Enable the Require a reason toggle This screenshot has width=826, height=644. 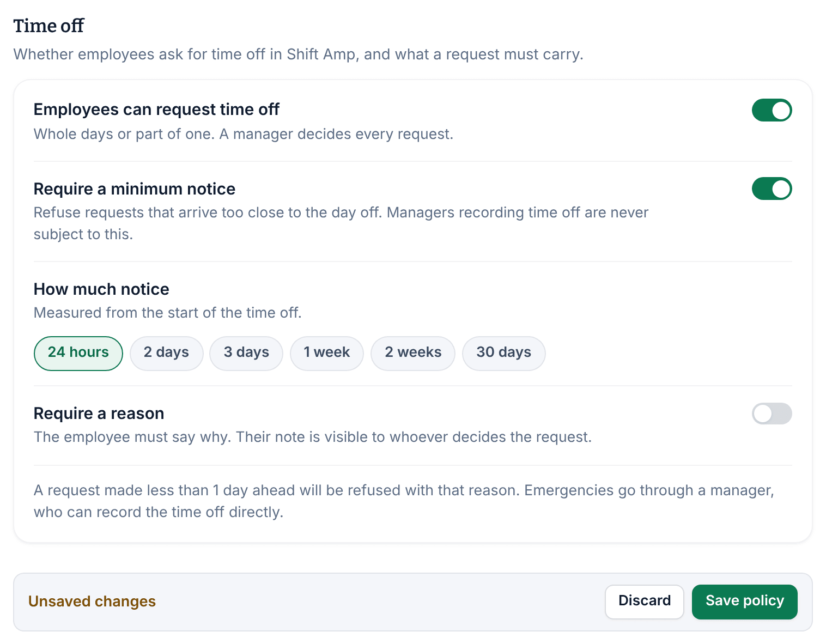coord(772,414)
